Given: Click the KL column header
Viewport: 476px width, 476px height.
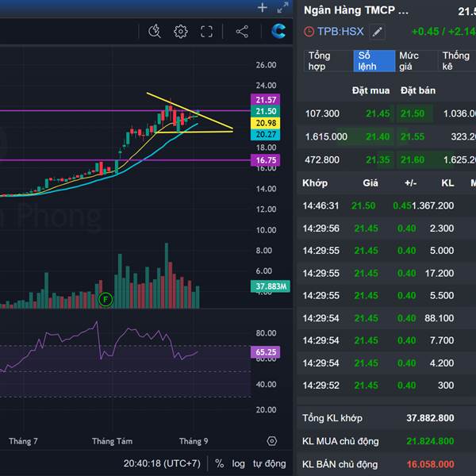Looking at the screenshot, I should pos(447,183).
